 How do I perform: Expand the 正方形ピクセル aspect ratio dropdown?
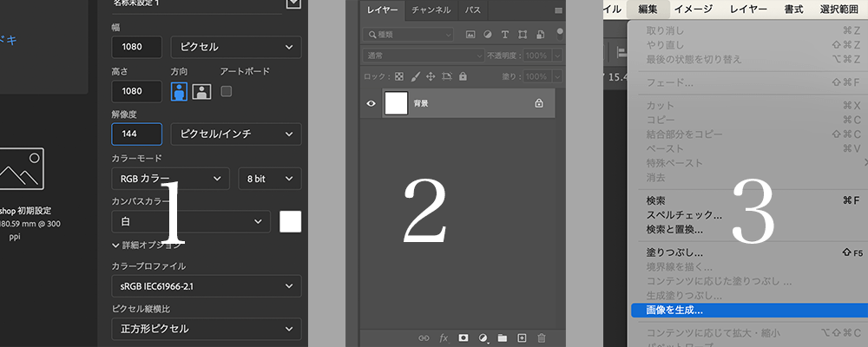click(x=207, y=329)
